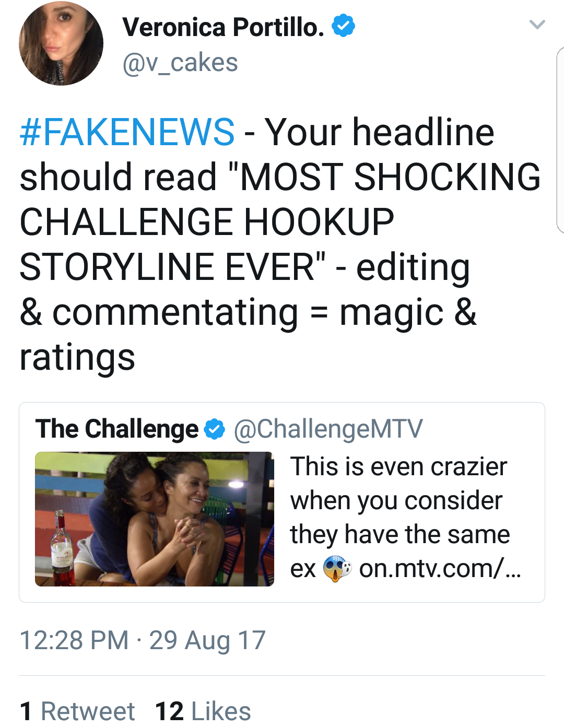The image size is (564, 728).
Task: Click the 12:28 PM timestamp
Action: 74,640
